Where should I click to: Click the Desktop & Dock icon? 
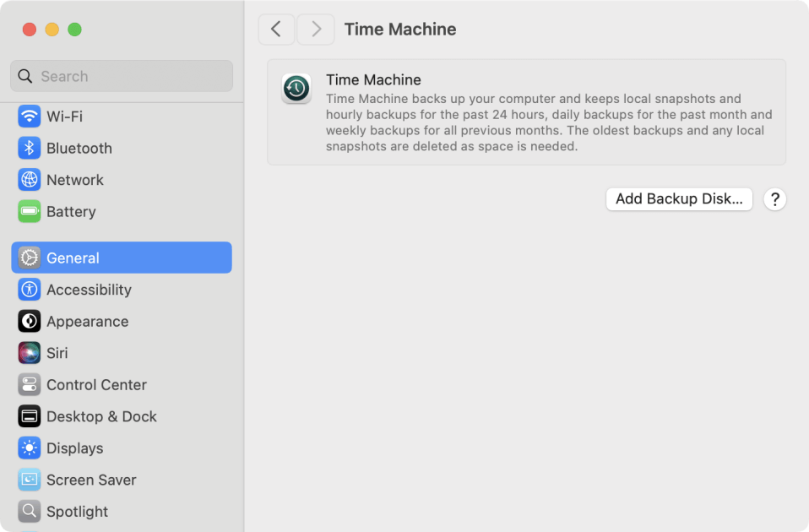coord(29,416)
